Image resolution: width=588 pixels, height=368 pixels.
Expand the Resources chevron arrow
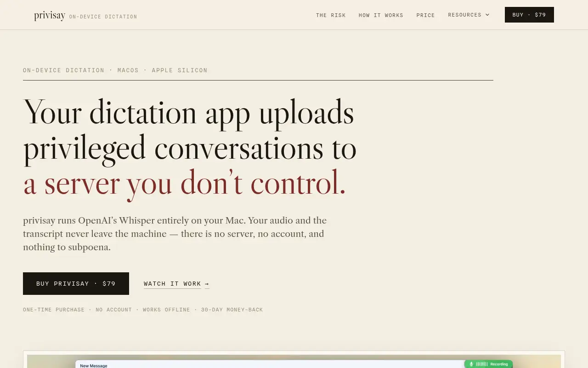[487, 15]
